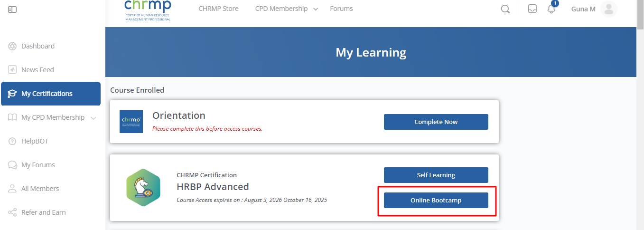Click the Orientation course thumbnail
The width and height of the screenshot is (644, 230).
[x=131, y=122]
